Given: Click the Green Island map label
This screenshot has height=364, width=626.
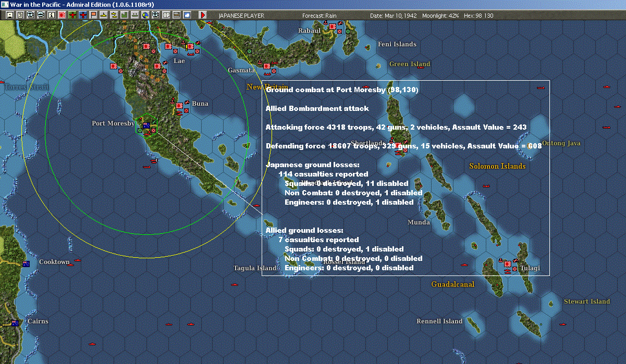Looking at the screenshot, I should (x=410, y=64).
